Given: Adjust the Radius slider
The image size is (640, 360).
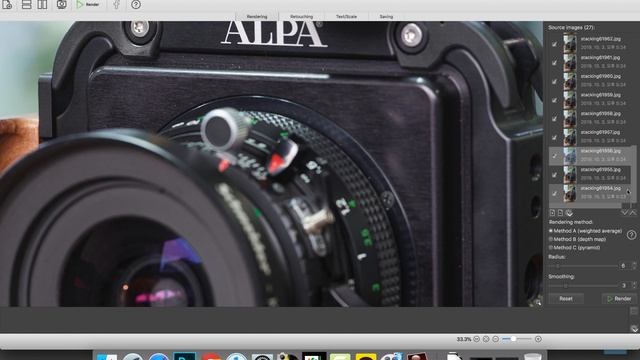Looking at the screenshot, I should 583,266.
